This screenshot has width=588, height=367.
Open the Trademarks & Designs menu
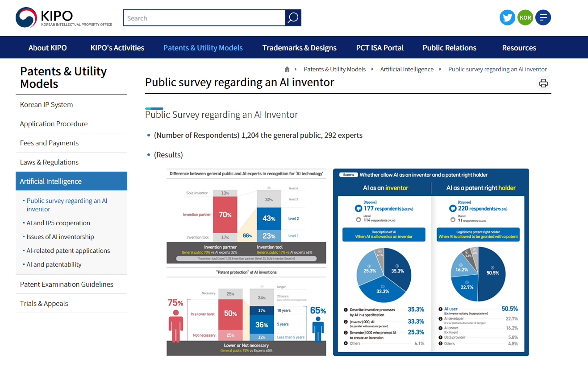point(299,48)
